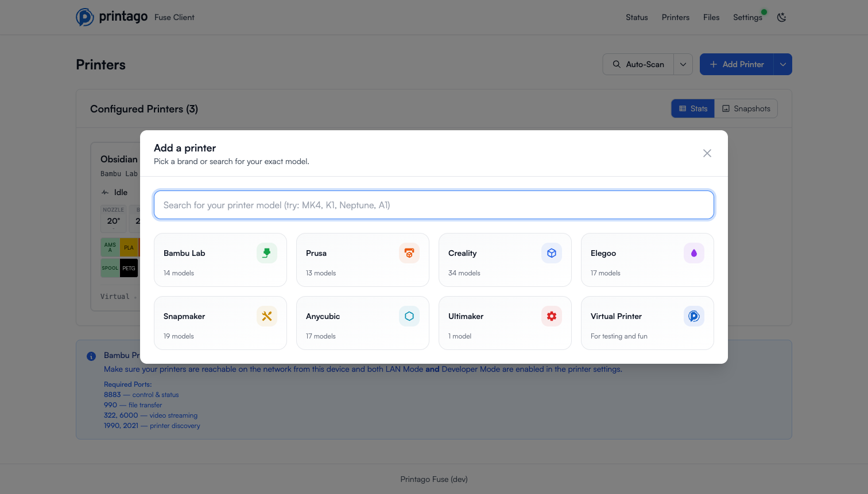Viewport: 868px width, 494px height.
Task: Click the Snapmaker crossed tools icon
Action: click(x=267, y=316)
